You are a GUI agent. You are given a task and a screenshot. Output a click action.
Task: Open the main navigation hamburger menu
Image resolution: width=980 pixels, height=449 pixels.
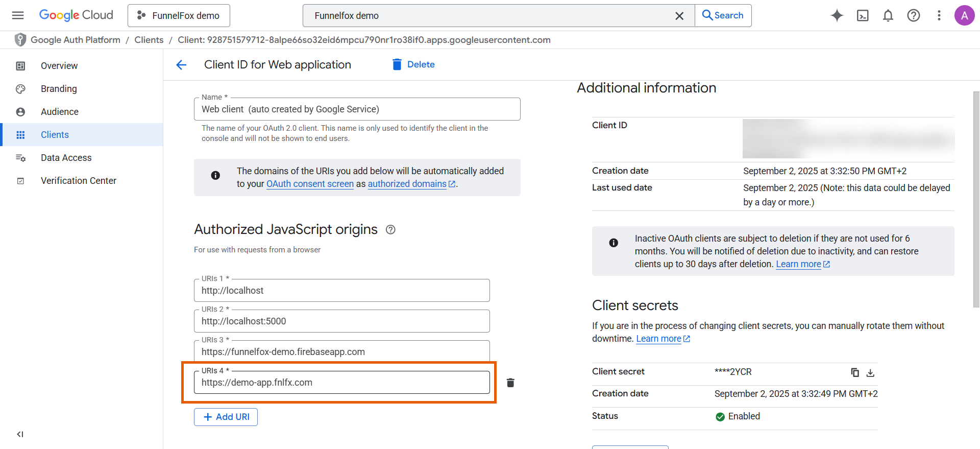click(18, 15)
